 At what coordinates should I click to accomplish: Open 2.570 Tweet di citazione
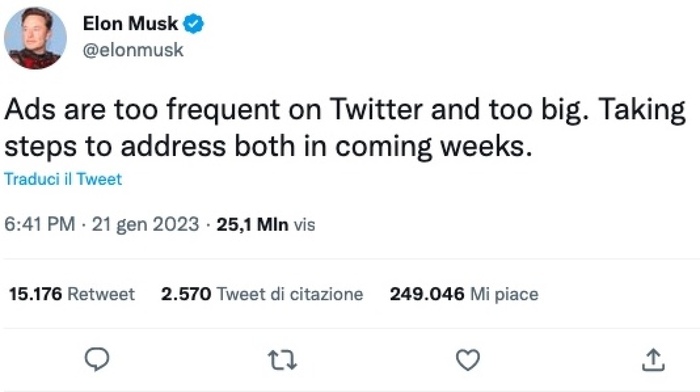(x=262, y=294)
